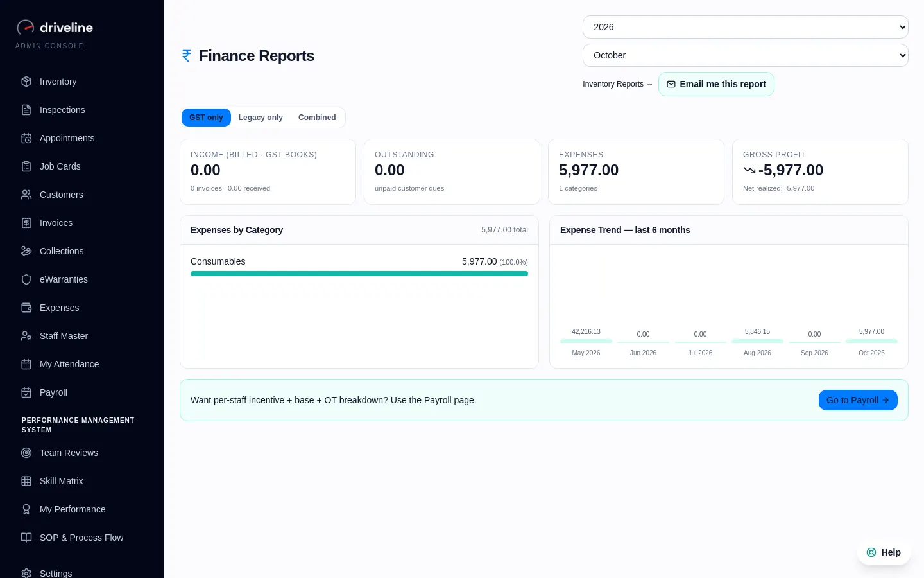The width and height of the screenshot is (924, 578).
Task: Click the Payroll calendar-check icon
Action: click(26, 392)
